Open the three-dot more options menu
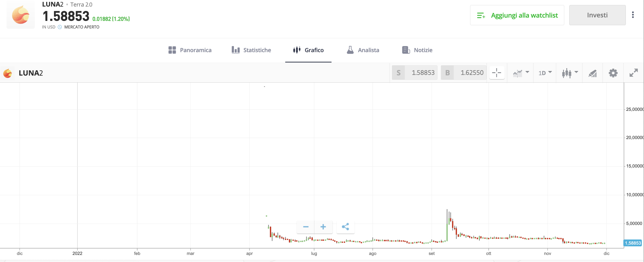Viewport: 644px width, 262px height. click(x=633, y=15)
